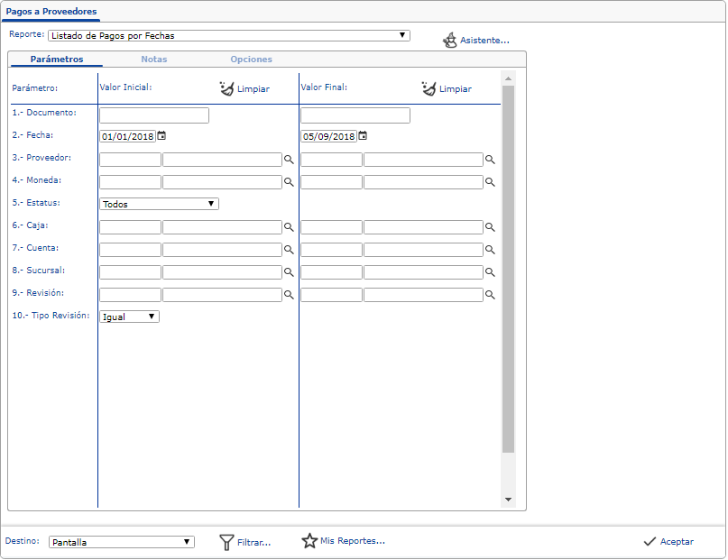Click the initial Documento input field

coord(154,115)
